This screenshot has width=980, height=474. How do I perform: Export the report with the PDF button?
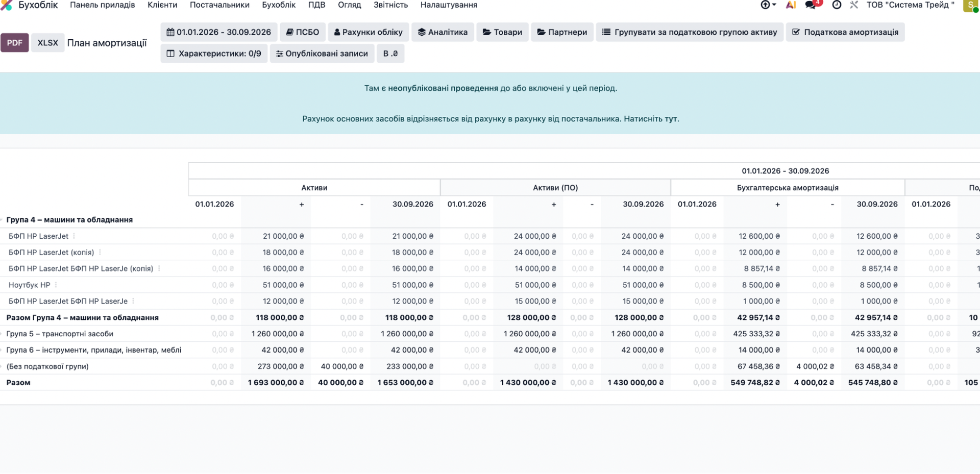tap(14, 43)
